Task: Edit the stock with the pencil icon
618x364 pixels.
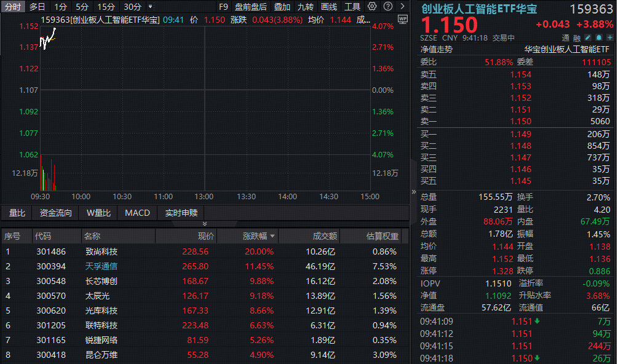Action: coord(587,38)
